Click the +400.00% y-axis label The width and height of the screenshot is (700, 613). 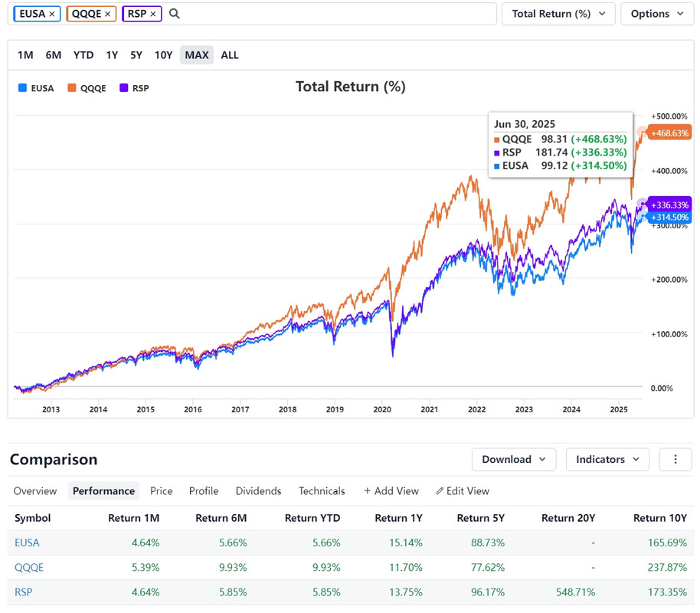point(669,171)
